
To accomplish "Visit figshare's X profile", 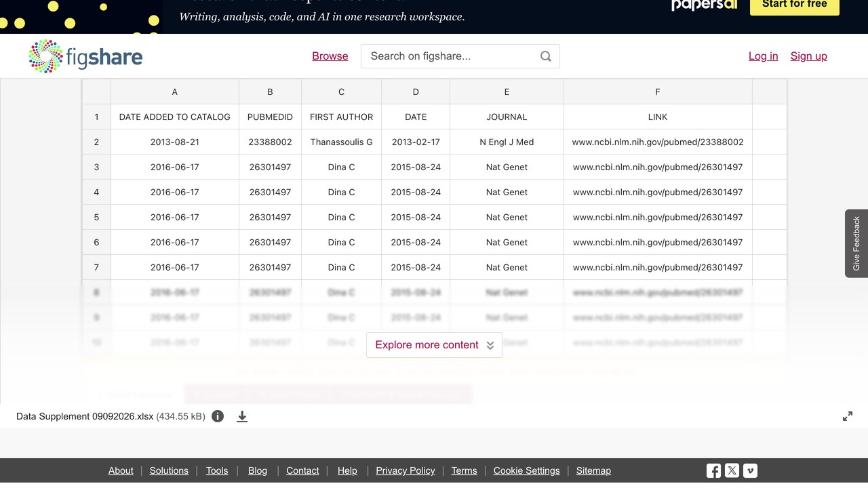I will coord(732,470).
